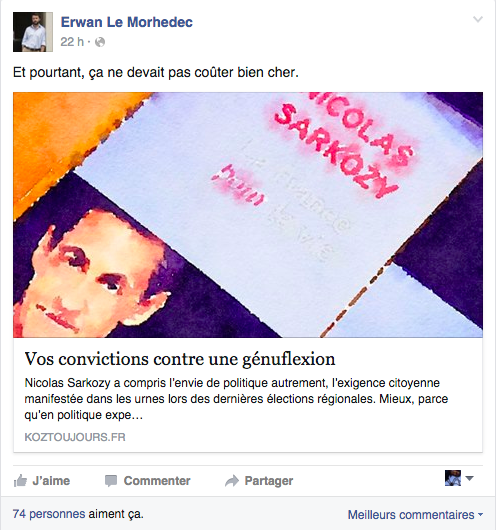Click the Commenter speech bubble icon
496x530 pixels.
pos(111,481)
